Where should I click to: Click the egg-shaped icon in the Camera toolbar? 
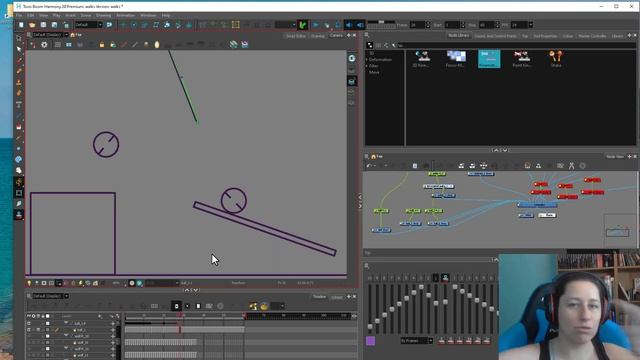click(157, 44)
